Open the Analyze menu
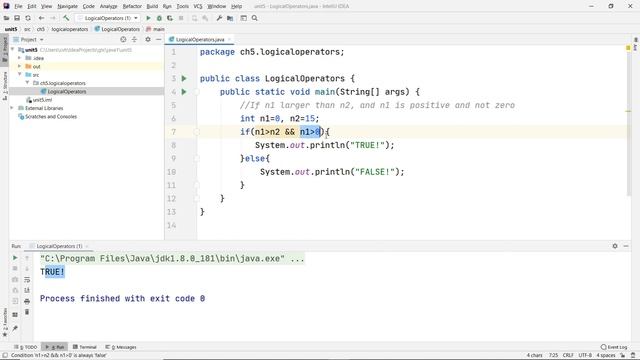This screenshot has width=640, height=360. 108,6
